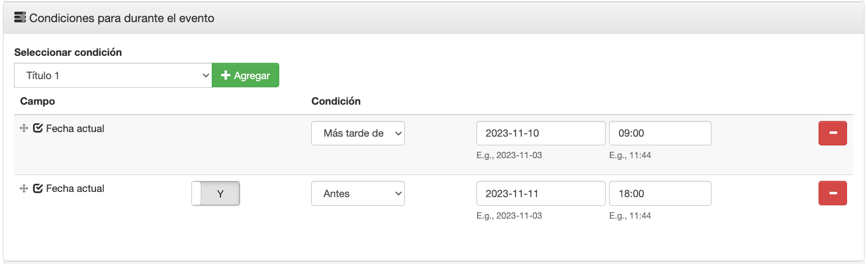This screenshot has width=868, height=264.
Task: Toggle the Y logical operator switch
Action: pos(216,194)
